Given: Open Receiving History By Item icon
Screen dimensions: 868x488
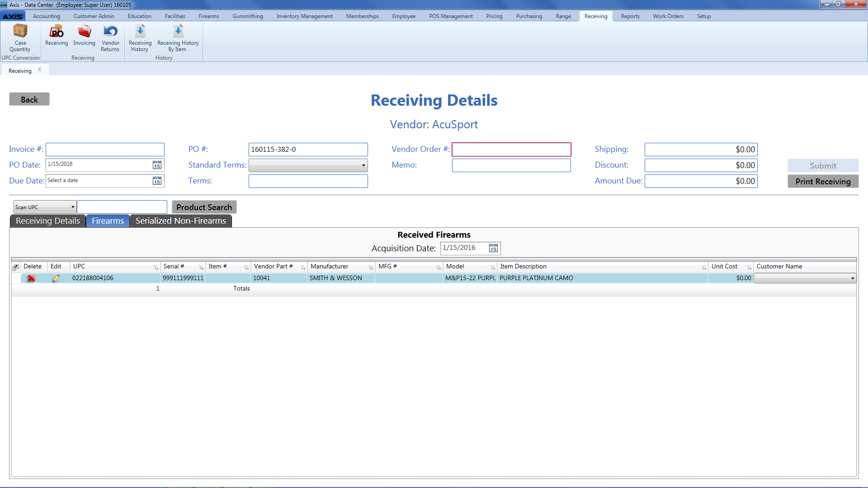Looking at the screenshot, I should tap(178, 38).
